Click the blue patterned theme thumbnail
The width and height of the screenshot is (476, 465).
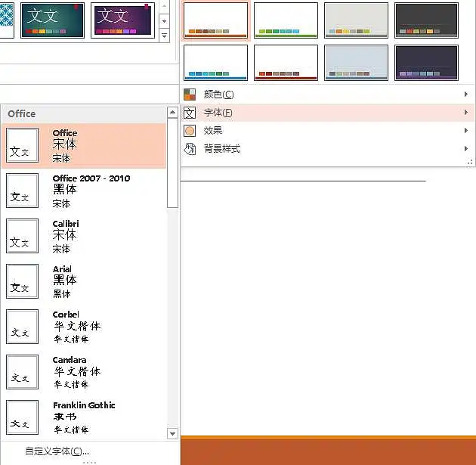(7, 20)
